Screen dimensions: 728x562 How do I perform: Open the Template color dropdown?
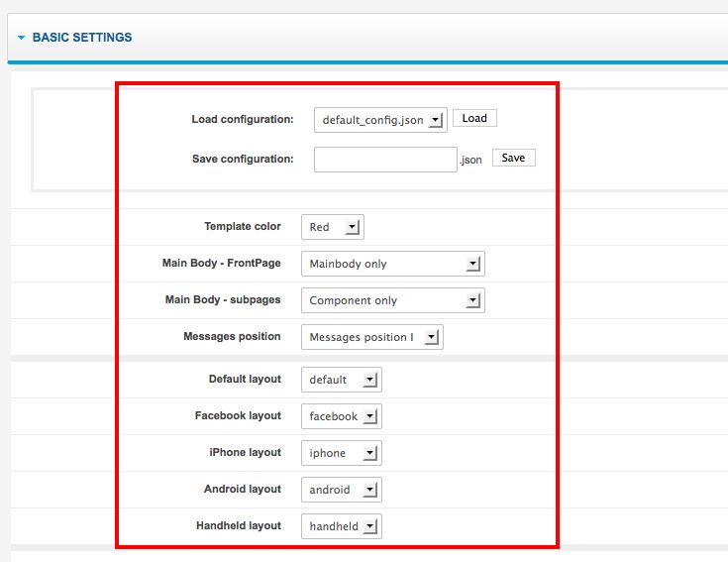coord(333,227)
